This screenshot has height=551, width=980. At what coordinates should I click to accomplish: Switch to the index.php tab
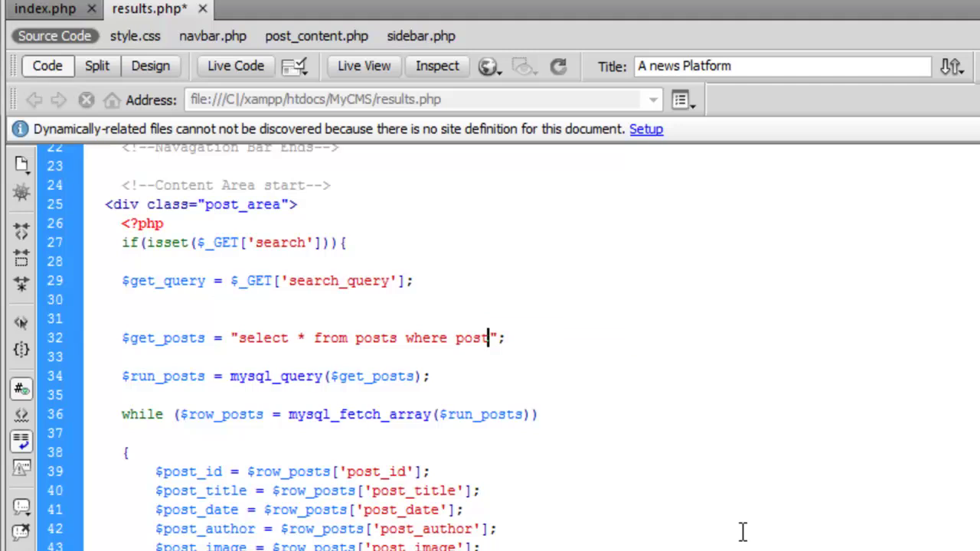[x=45, y=9]
